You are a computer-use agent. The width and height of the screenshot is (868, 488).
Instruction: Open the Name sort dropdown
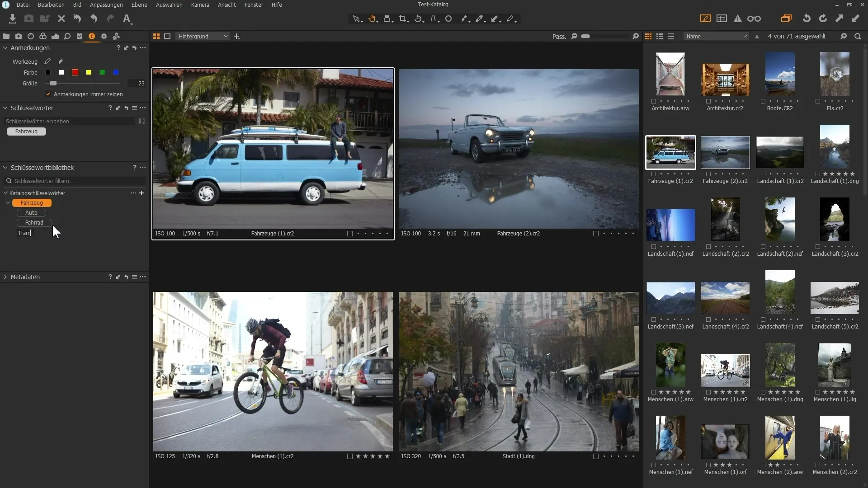717,36
